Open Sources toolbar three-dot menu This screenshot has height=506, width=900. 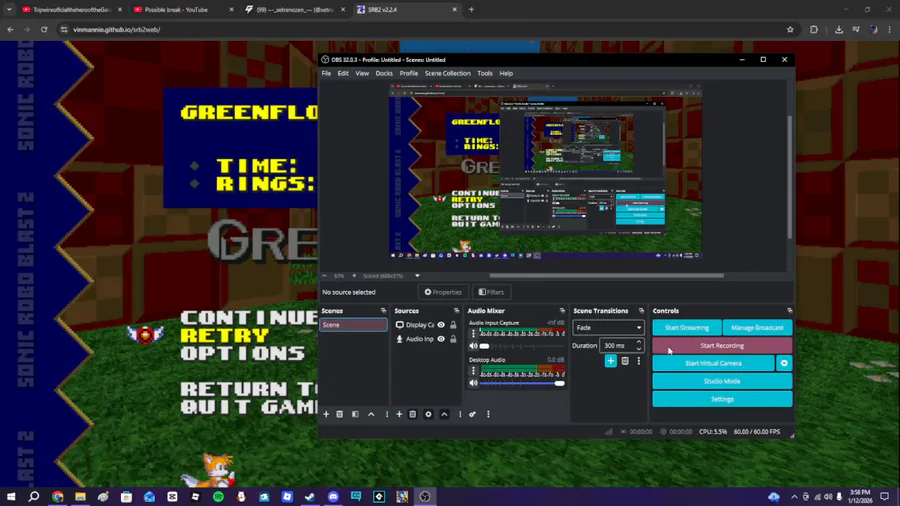[460, 414]
